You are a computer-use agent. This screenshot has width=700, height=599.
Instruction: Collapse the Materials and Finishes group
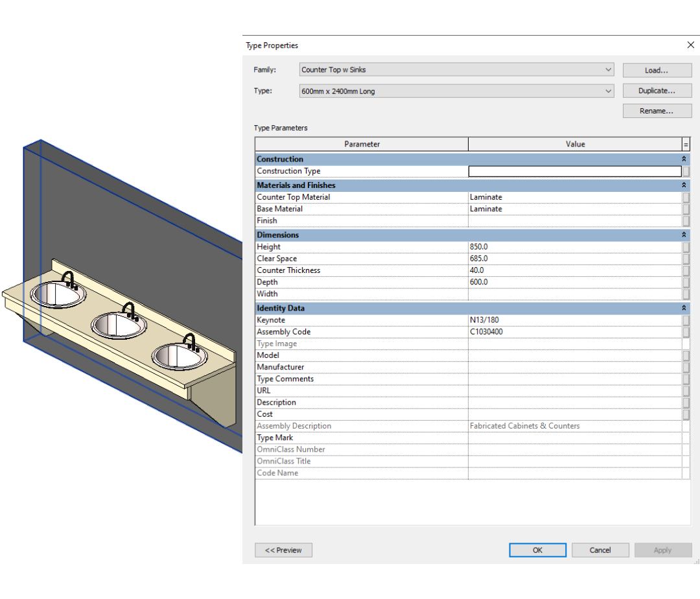pos(684,185)
